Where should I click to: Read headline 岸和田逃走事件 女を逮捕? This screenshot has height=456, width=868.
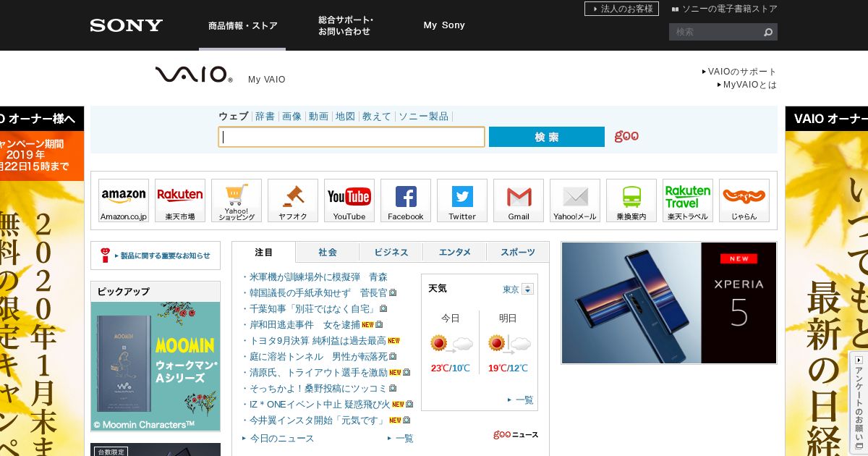coord(305,324)
